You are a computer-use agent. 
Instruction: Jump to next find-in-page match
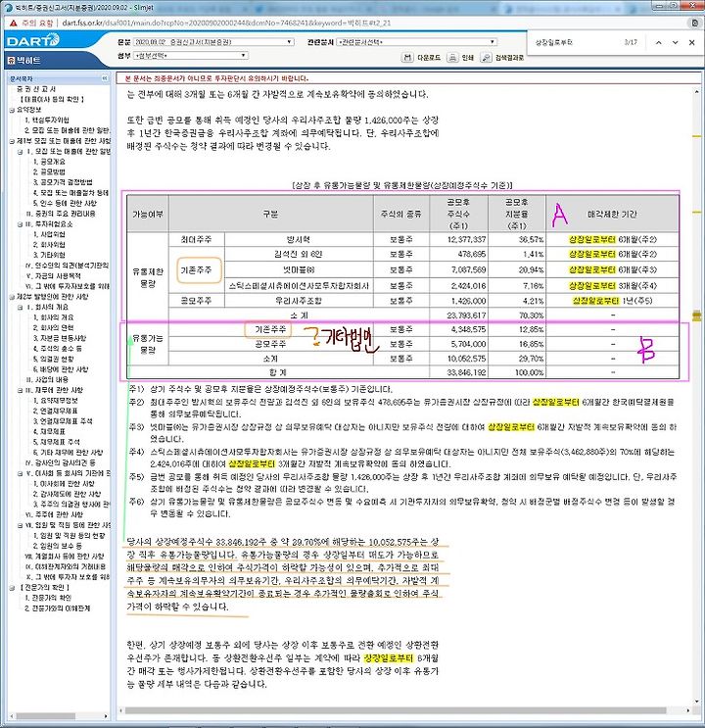pyautogui.click(x=676, y=42)
